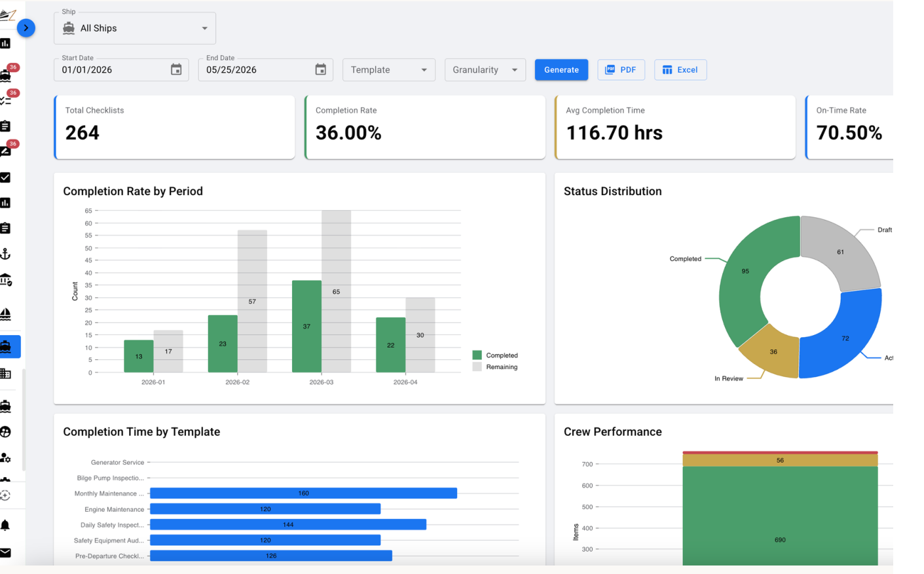Image resolution: width=924 pixels, height=574 pixels.
Task: Click the End Date field 05/25/2026
Action: (266, 70)
